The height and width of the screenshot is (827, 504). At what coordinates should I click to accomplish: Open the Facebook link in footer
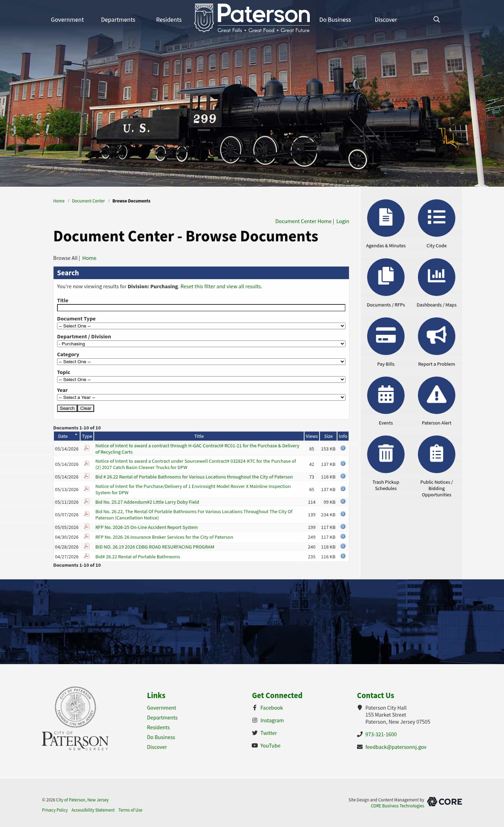click(271, 708)
